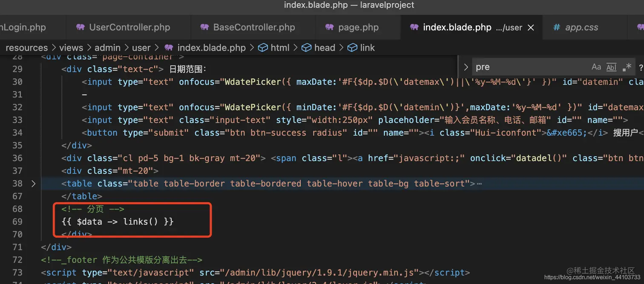Toggle Match Case in the find box
The height and width of the screenshot is (284, 644).
click(x=596, y=67)
